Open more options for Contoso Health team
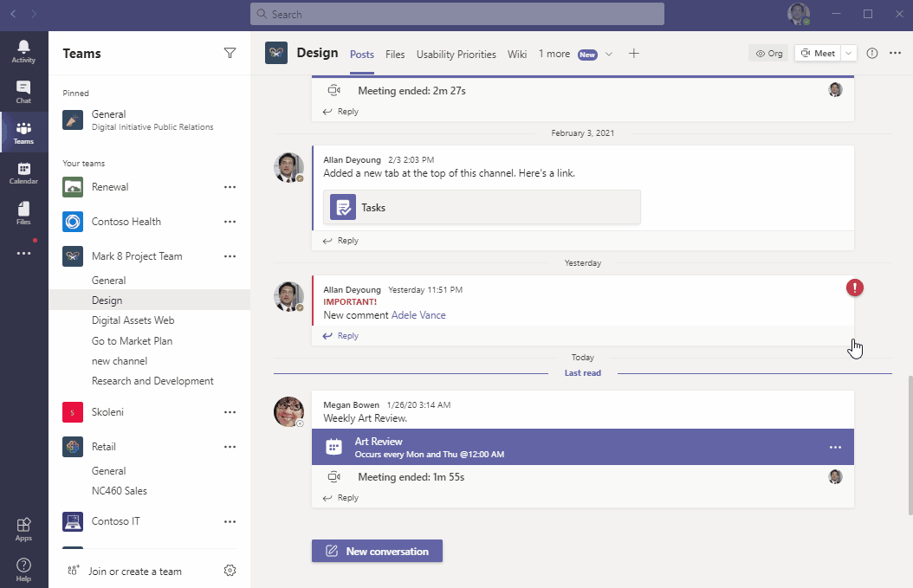 point(230,221)
